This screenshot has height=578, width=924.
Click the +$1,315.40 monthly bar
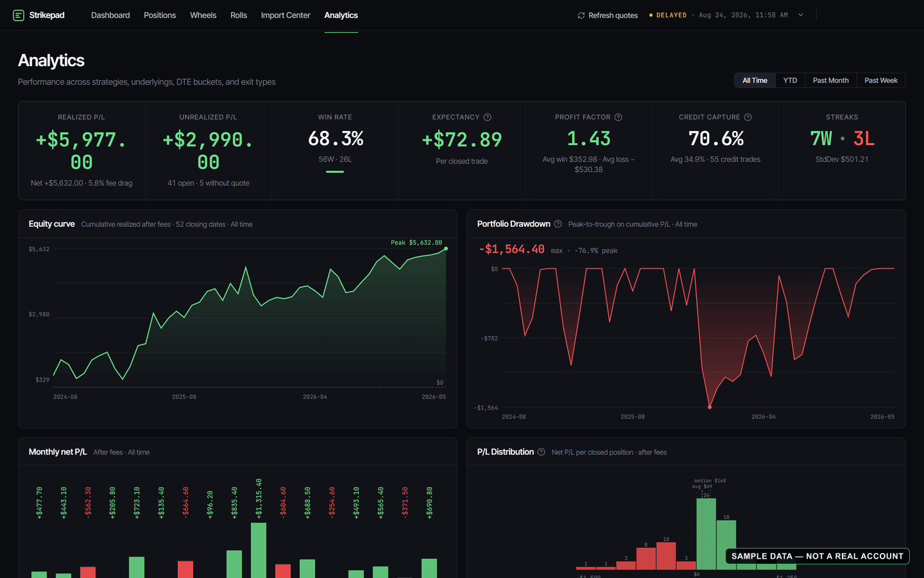pos(259,550)
